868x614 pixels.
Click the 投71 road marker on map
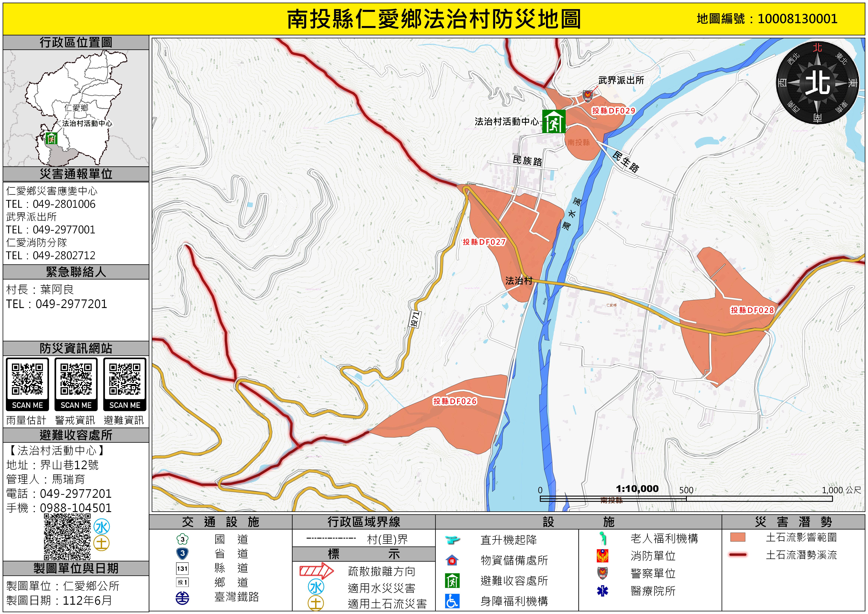tap(415, 319)
